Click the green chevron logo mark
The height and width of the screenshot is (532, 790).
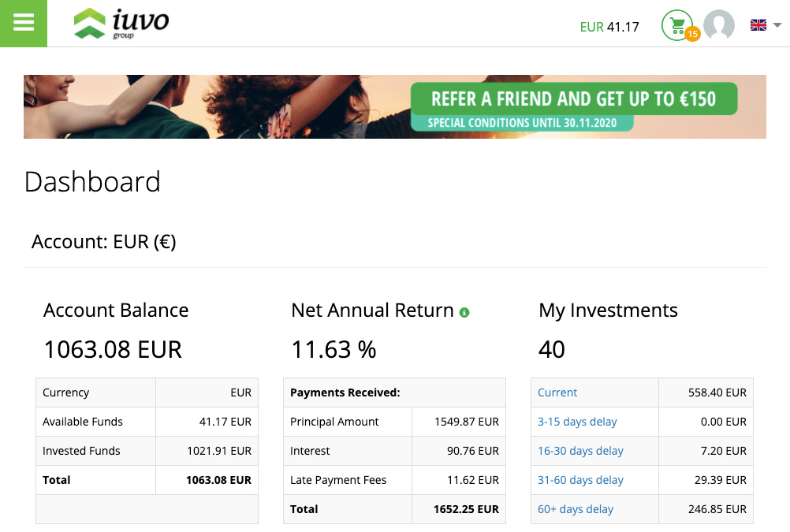click(x=89, y=21)
